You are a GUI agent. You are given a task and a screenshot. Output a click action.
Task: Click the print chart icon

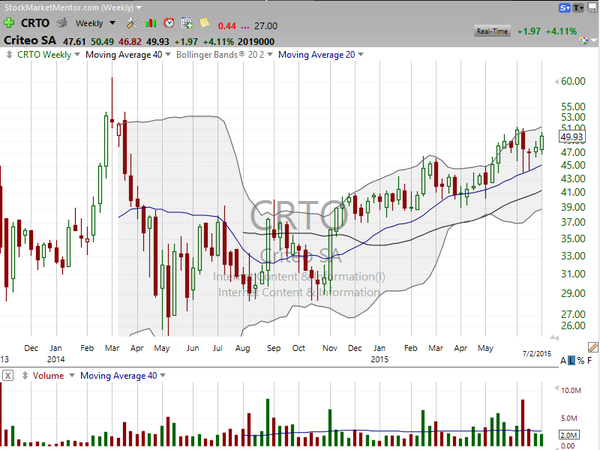click(62, 23)
